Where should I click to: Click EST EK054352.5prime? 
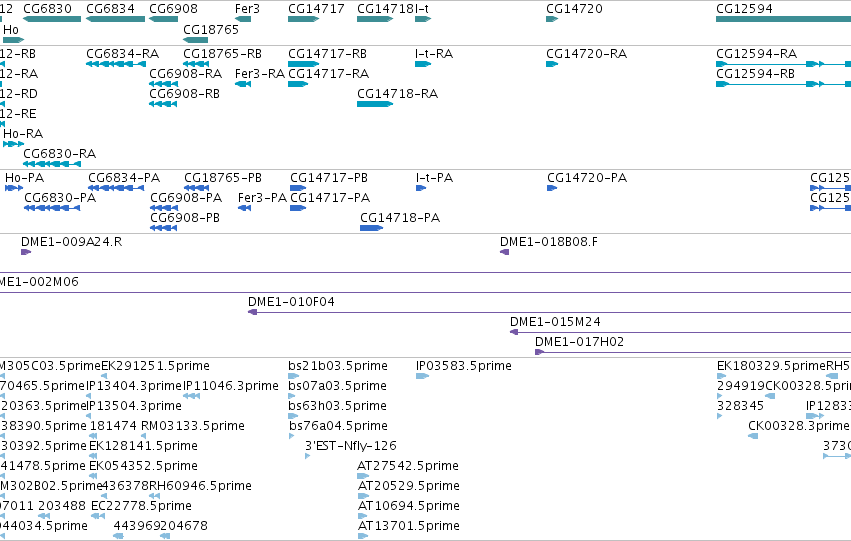[93, 476]
